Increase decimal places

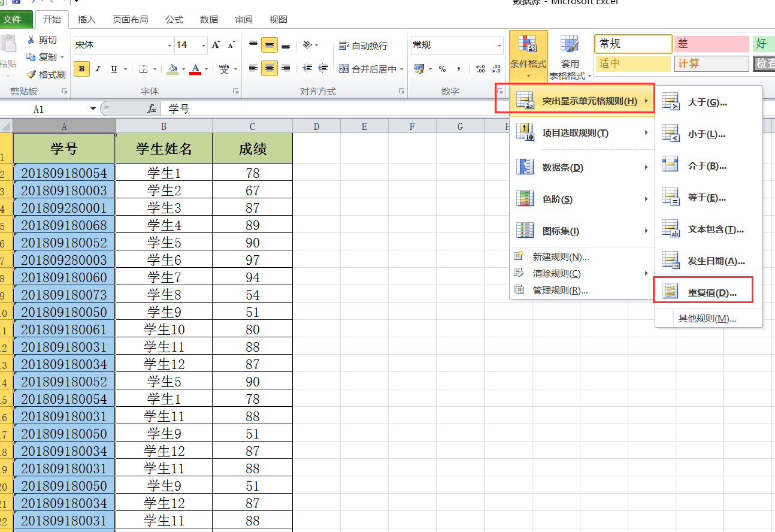(x=480, y=69)
